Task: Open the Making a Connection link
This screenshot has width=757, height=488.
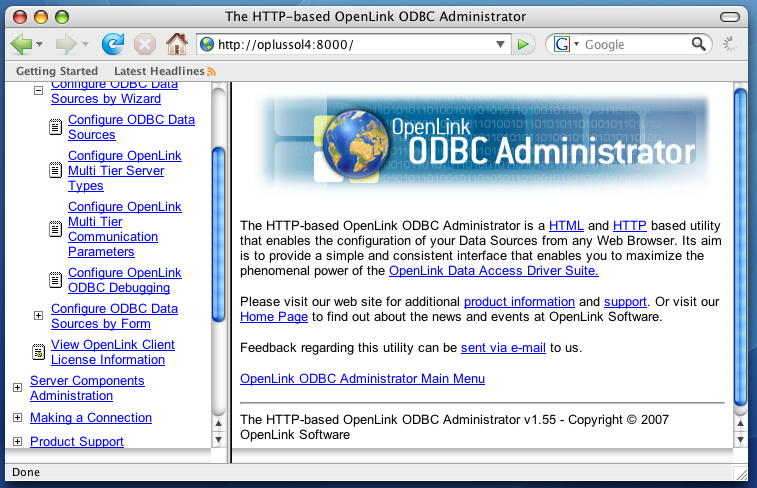Action: pos(91,418)
